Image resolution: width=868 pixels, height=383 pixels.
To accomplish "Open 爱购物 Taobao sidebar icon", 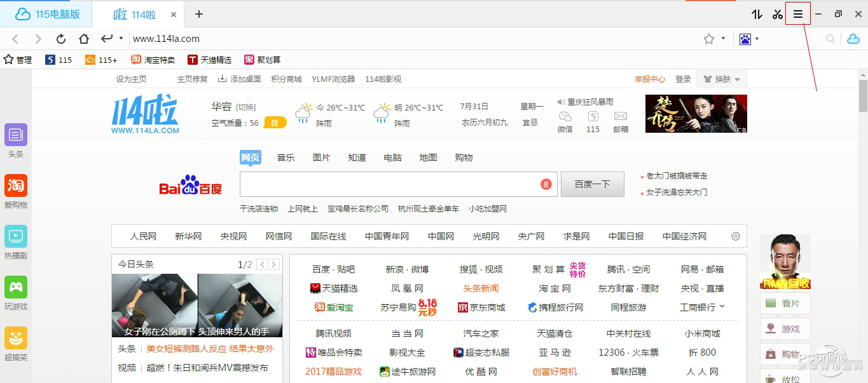I will click(16, 185).
